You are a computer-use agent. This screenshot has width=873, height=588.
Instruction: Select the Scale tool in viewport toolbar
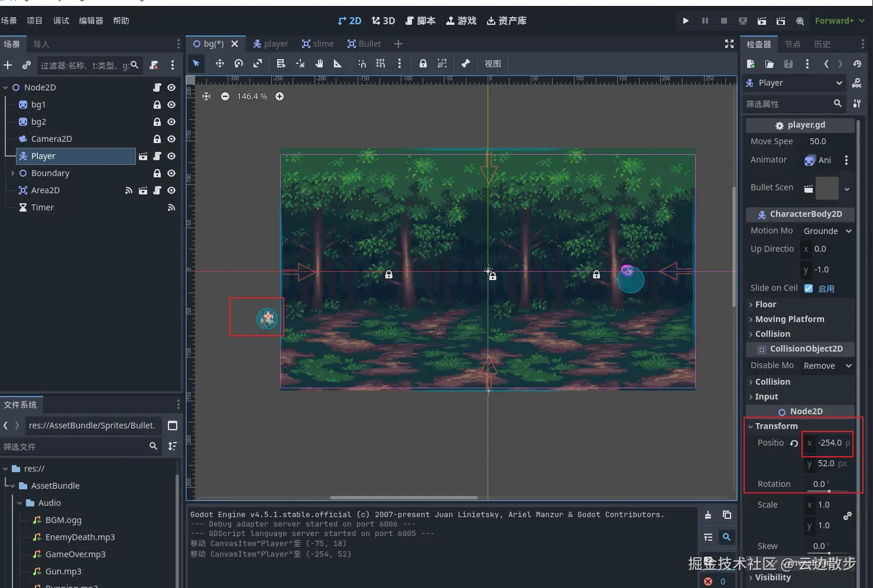[x=258, y=64]
